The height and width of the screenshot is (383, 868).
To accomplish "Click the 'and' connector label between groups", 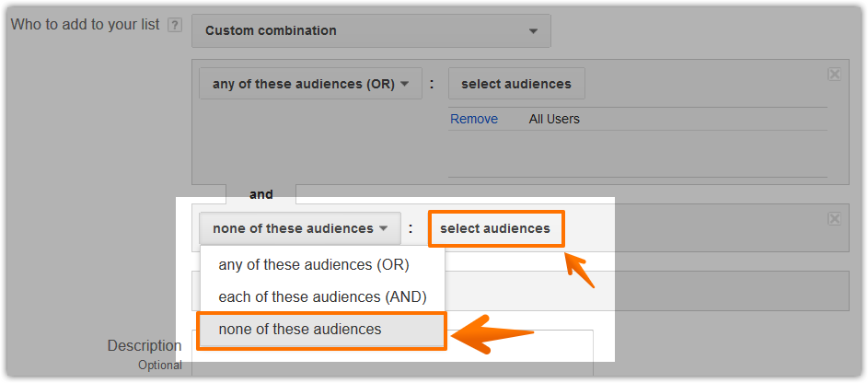I will point(261,194).
